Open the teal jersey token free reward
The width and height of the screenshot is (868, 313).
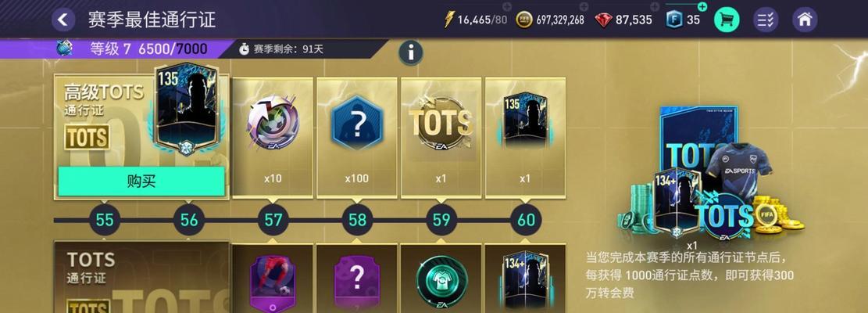pyautogui.click(x=441, y=278)
